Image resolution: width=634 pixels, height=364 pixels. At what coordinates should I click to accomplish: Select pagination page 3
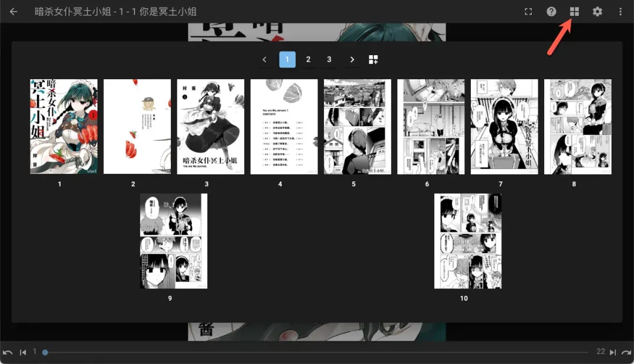[329, 59]
